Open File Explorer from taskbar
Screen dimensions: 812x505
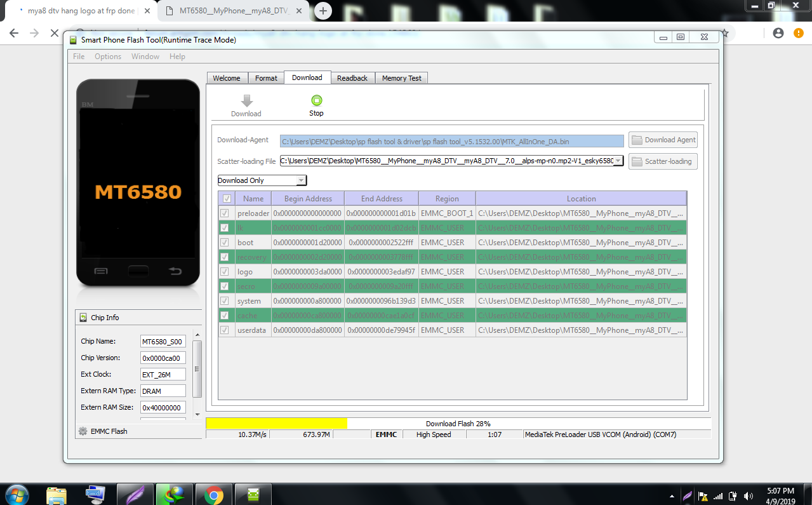(57, 494)
